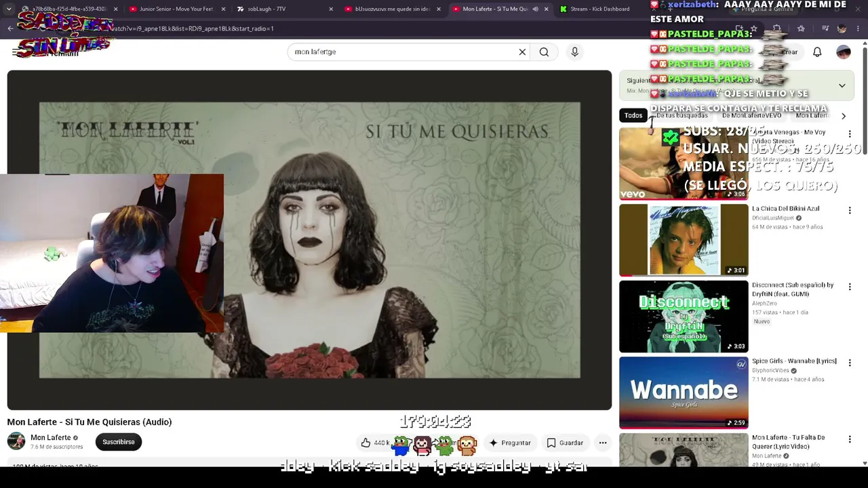Open options for Julieta Venegas video
This screenshot has height=488, width=868.
point(849,134)
